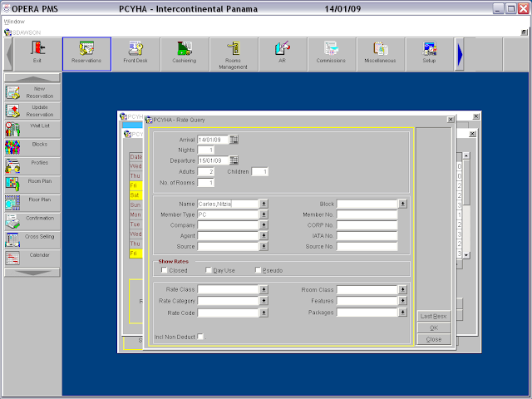Screen dimensions: 532x399
Task: Select the Mon row in background window
Action: coord(135,214)
